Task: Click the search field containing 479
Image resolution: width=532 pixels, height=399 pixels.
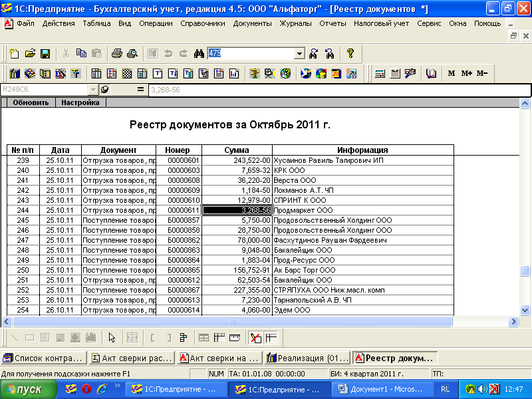Action: pos(251,54)
